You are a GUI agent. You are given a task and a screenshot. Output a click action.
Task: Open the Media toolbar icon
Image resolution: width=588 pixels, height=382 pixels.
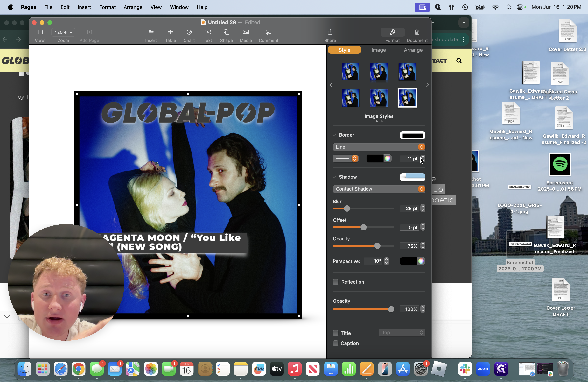pos(246,32)
